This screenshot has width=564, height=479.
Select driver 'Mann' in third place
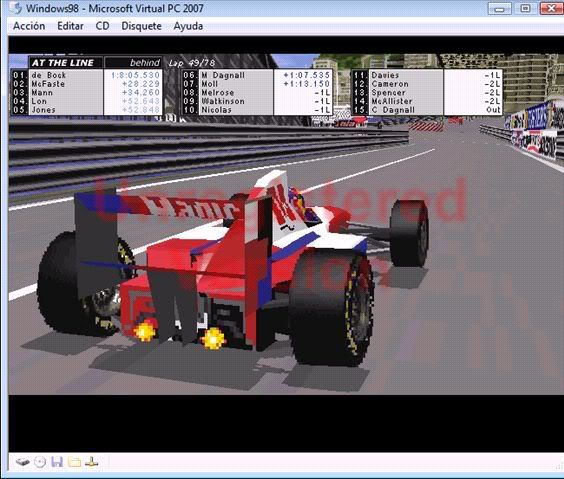click(x=42, y=92)
